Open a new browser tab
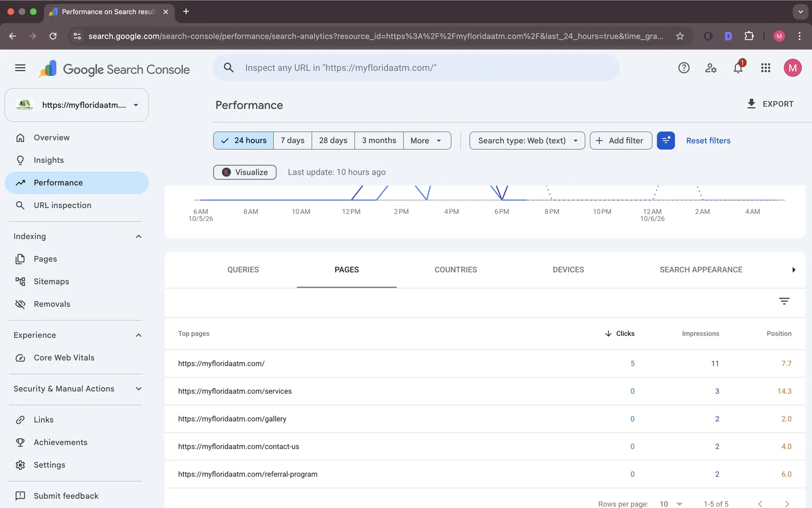Viewport: 812px width, 508px height. point(186,11)
